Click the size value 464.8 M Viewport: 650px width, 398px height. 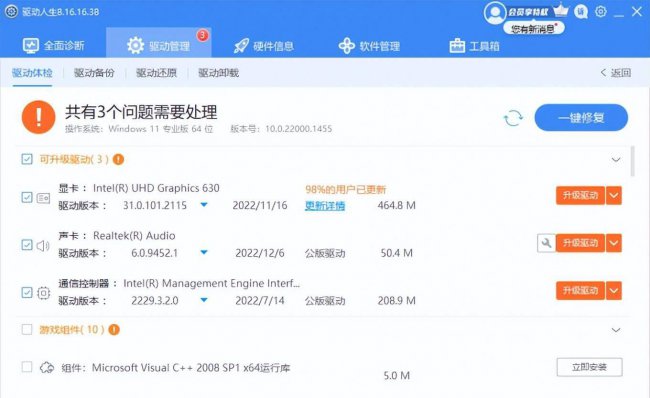[x=396, y=205]
